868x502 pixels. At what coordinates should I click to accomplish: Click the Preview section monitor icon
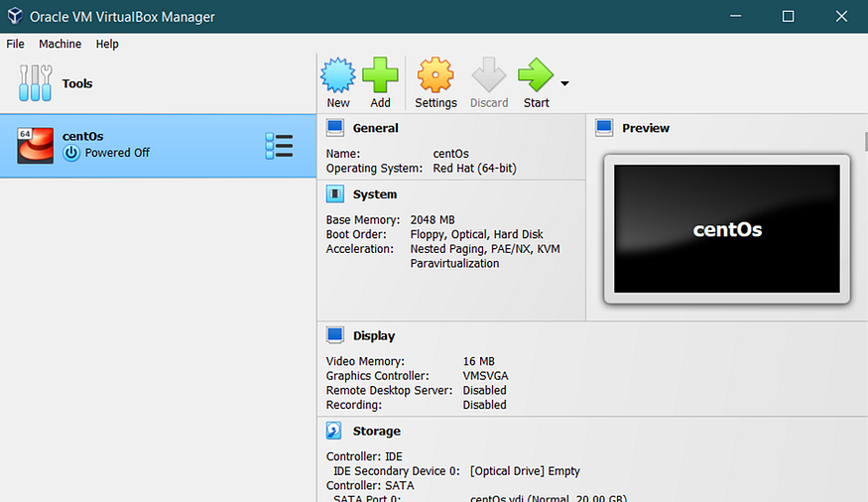pos(604,128)
